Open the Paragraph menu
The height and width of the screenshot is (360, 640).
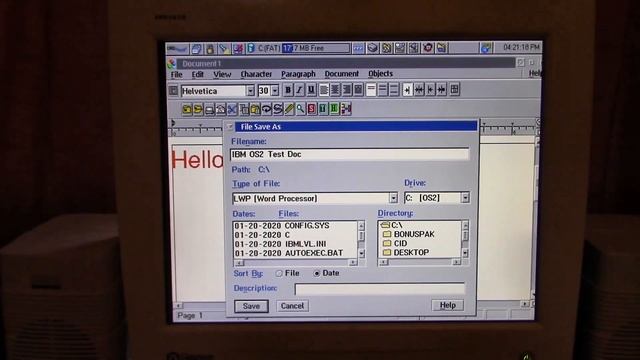[298, 74]
